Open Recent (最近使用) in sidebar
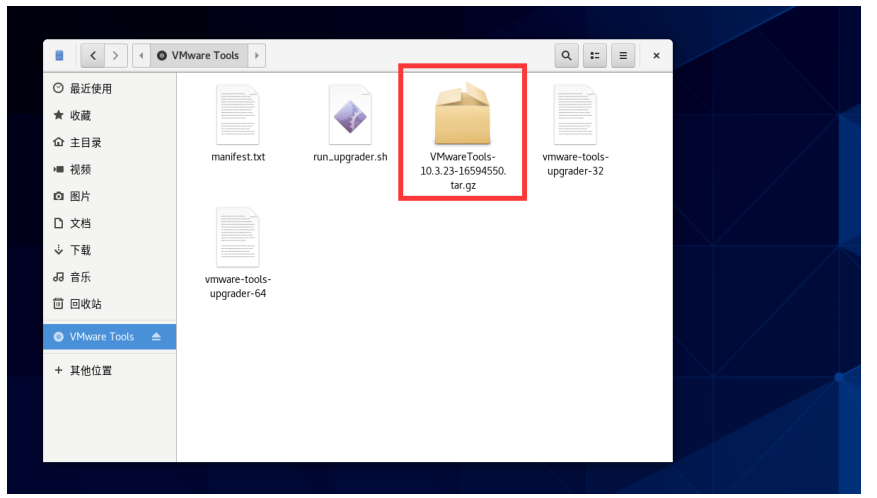Viewport: 877px width, 498px height. (110, 88)
